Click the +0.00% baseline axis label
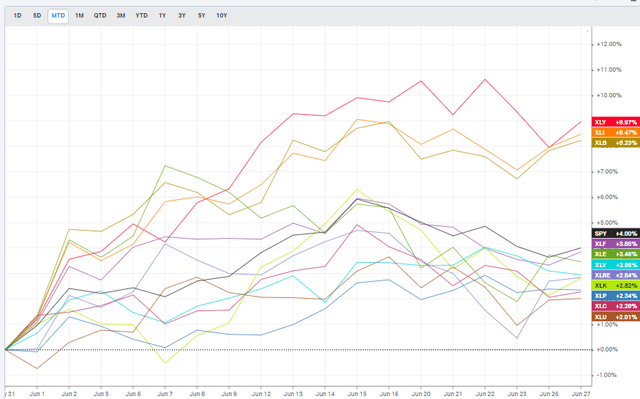This screenshot has height=399, width=640. (607, 350)
